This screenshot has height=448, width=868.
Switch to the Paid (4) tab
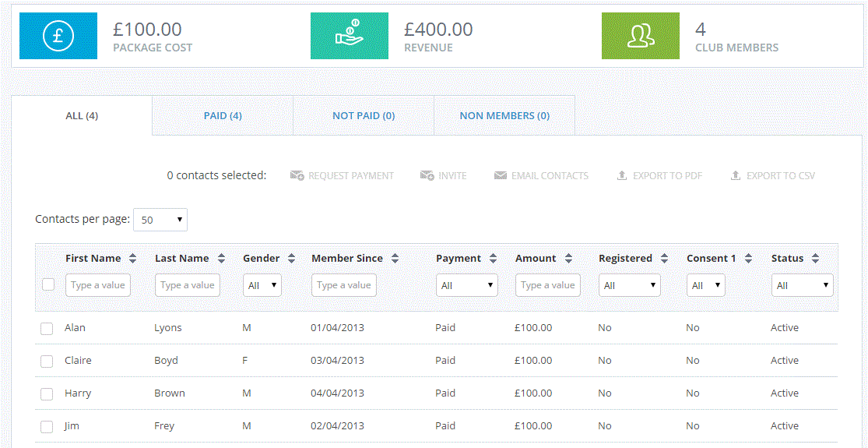(x=223, y=116)
